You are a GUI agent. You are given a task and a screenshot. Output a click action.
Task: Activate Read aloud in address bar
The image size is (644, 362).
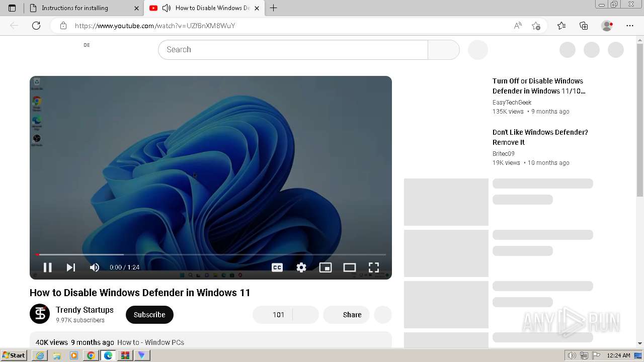coord(518,26)
